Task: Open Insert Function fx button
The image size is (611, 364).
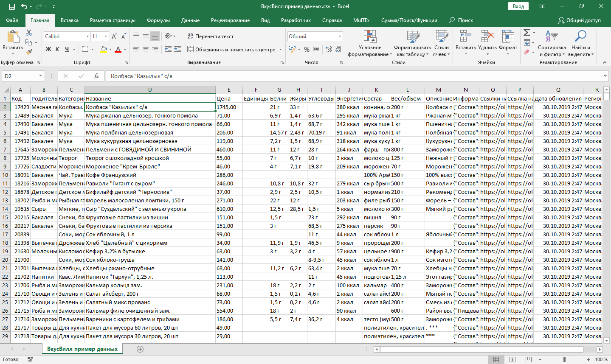Action: pos(96,76)
